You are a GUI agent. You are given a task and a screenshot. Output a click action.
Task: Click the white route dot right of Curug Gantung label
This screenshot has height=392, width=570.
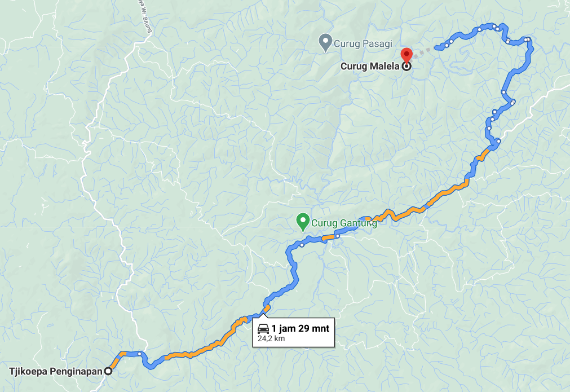coord(337,236)
